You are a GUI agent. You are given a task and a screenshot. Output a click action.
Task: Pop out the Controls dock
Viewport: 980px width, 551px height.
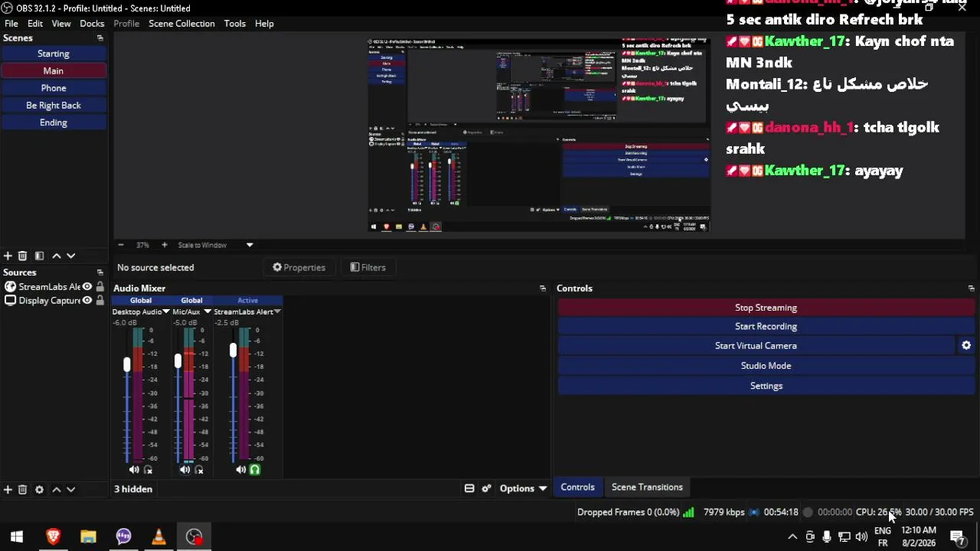tap(971, 289)
